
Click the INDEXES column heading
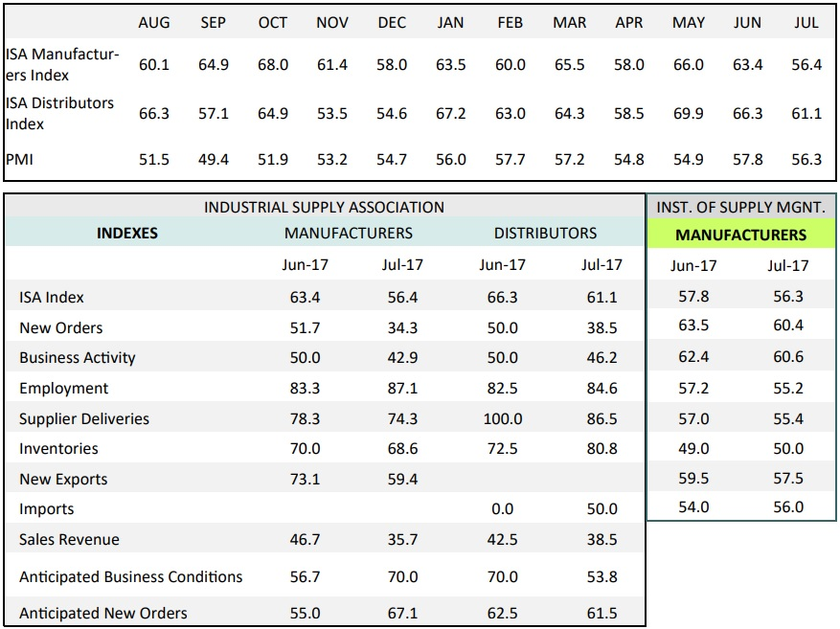coord(127,233)
